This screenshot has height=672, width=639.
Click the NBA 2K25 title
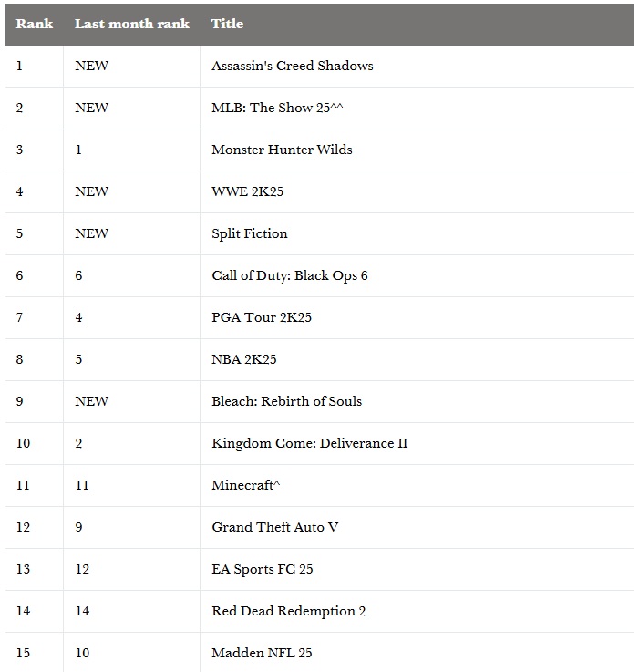pos(243,359)
